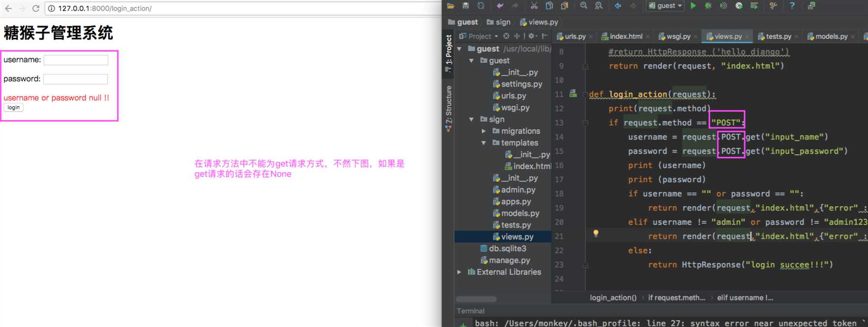Click the password input field
Screen dimensions: 868x327
coord(75,79)
